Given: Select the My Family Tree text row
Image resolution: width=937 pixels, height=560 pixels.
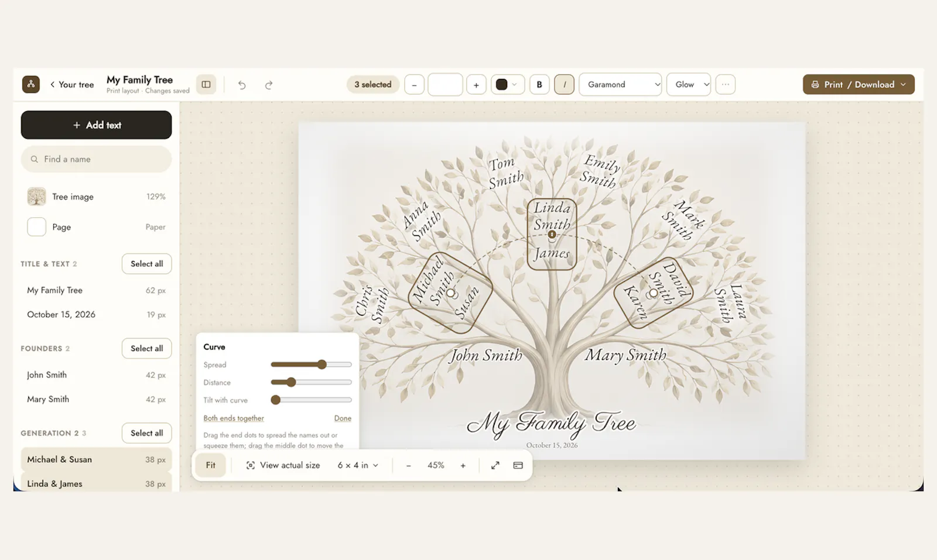Looking at the screenshot, I should [97, 290].
